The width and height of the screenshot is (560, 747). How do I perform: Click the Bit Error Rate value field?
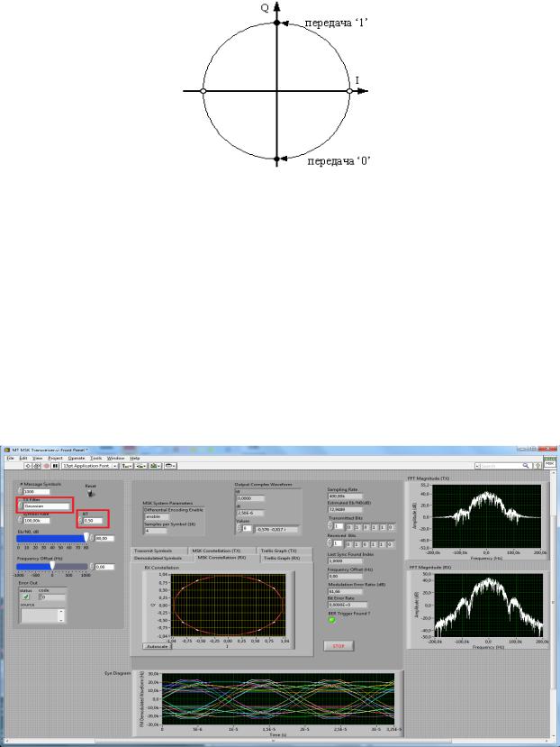coord(348,605)
